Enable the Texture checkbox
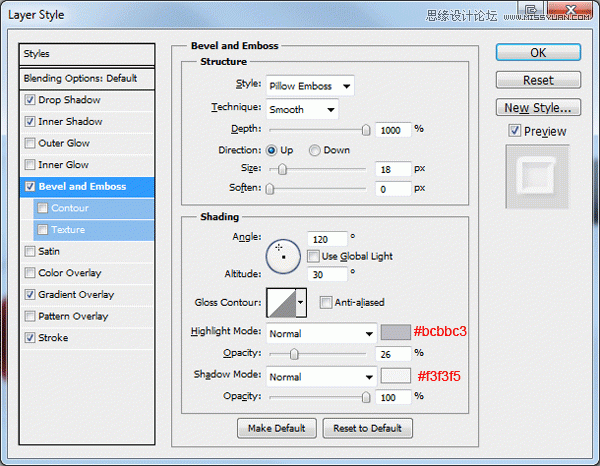The width and height of the screenshot is (600, 466). coord(42,230)
